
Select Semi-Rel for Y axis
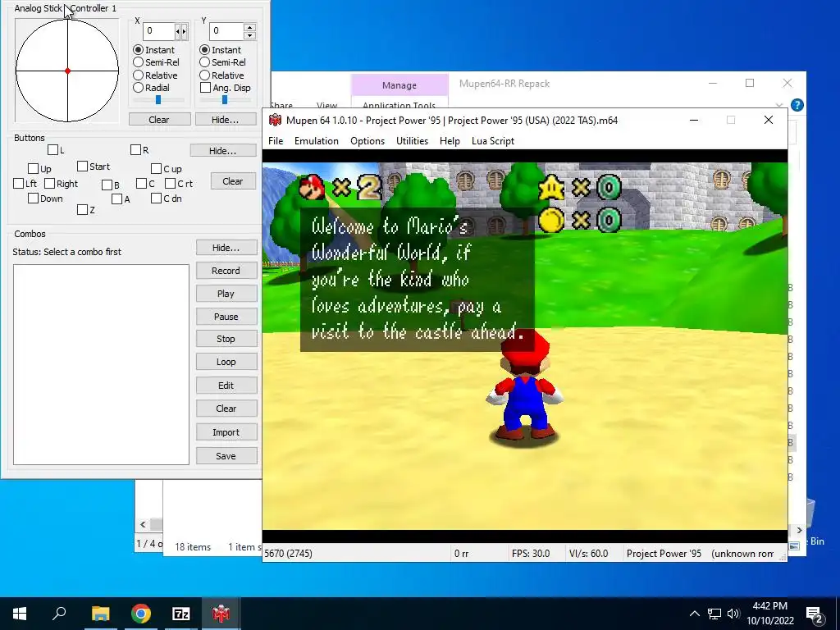(204, 62)
